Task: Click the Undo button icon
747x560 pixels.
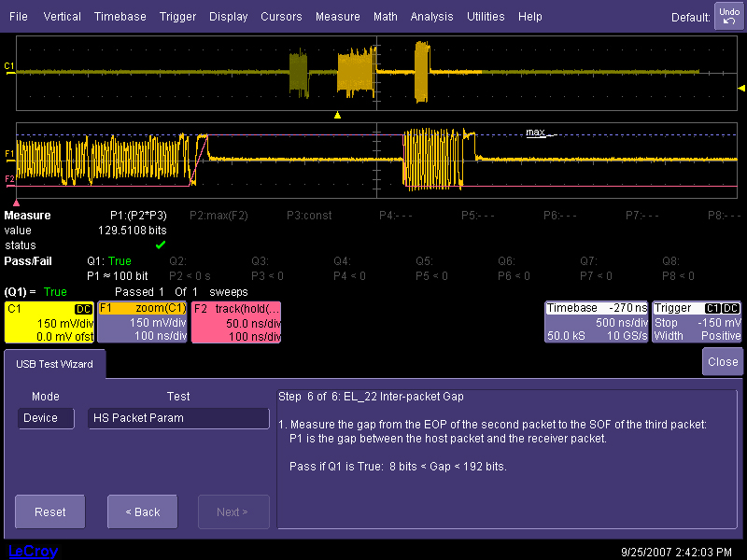Action: (728, 16)
